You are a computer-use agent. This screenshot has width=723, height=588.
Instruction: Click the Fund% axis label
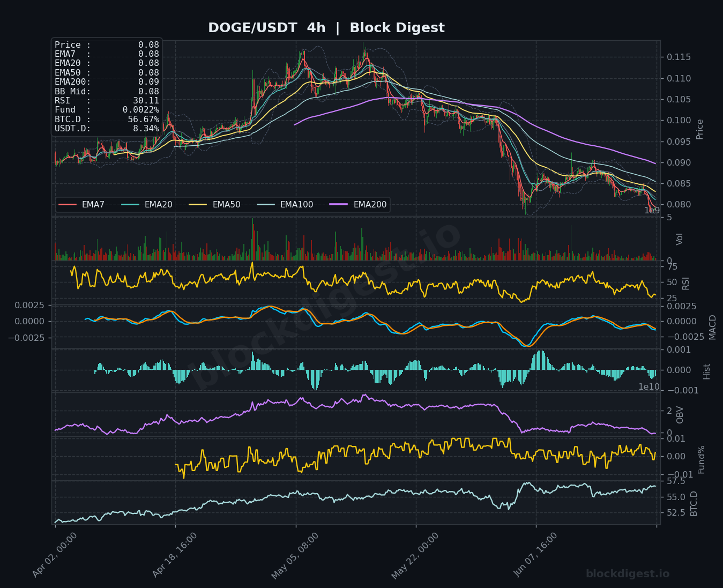701,459
